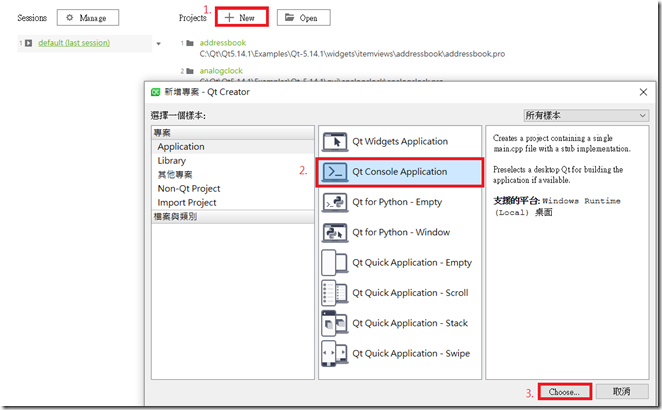Select the Library category
Viewport: 662px width, 410px height.
(233, 160)
